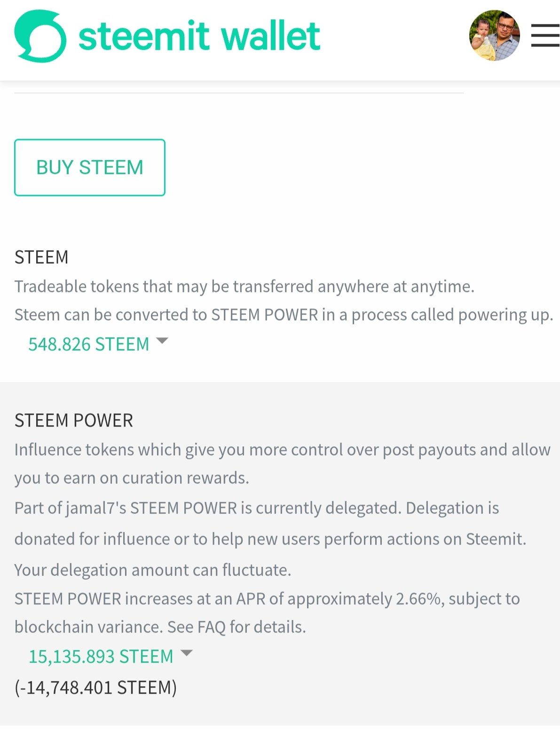Click the 'powering up' conversion description line

[x=283, y=315]
